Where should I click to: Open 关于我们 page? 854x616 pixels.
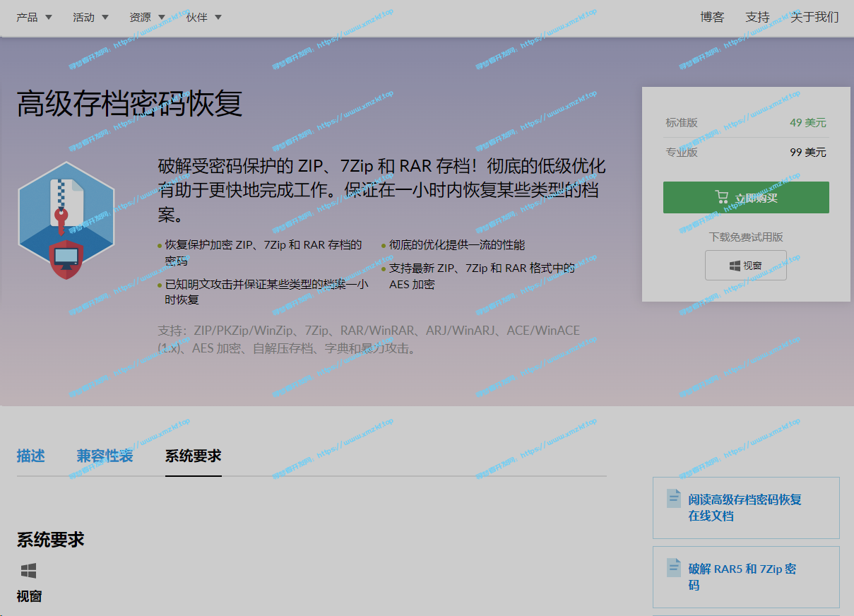814,17
